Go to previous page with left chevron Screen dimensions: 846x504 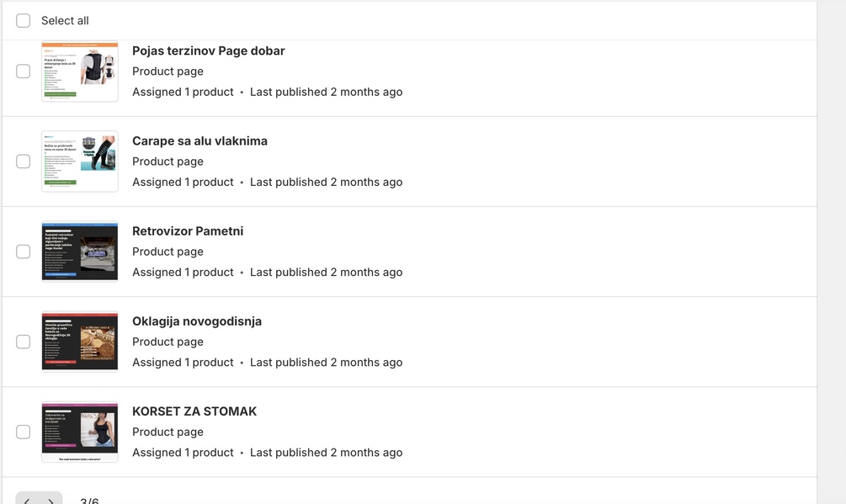[x=27, y=501]
